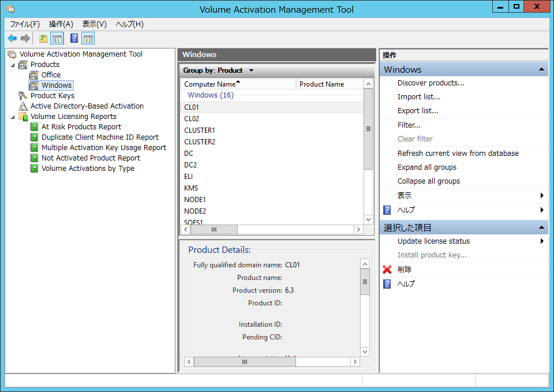Select the KMS computer row
The image size is (554, 392).
coord(272,188)
